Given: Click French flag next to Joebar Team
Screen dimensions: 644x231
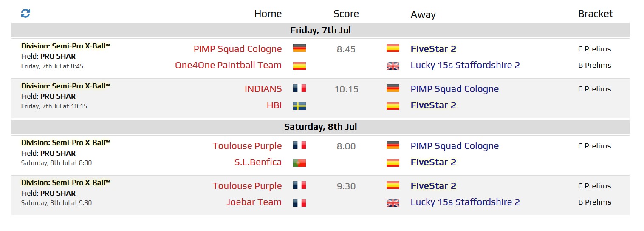Looking at the screenshot, I should coord(299,202).
